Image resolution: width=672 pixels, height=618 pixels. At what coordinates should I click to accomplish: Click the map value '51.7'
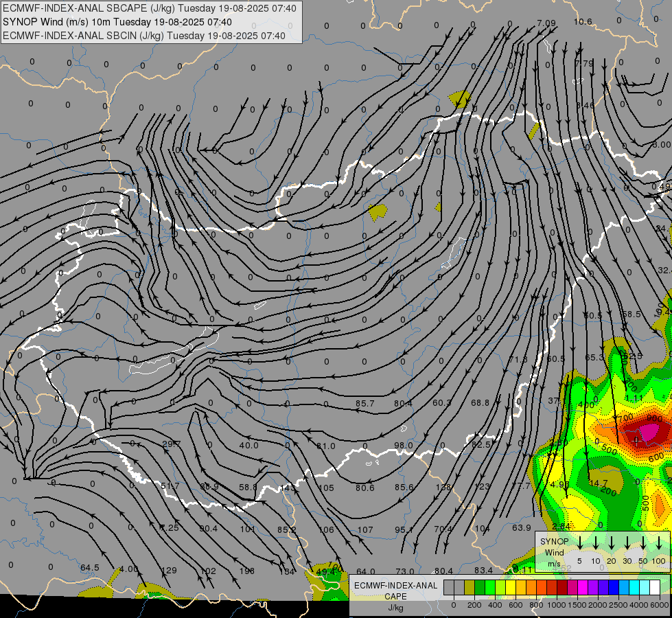coord(170,486)
